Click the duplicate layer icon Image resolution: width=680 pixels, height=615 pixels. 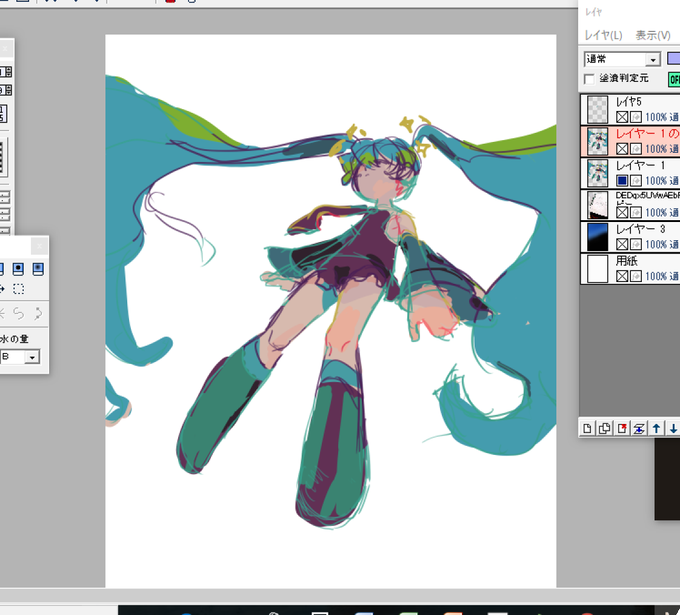[x=604, y=429]
